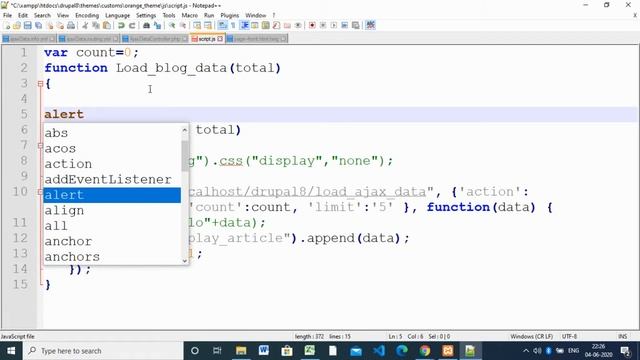Click the spell-check ABC toolbar icon

pyautogui.click(x=370, y=25)
